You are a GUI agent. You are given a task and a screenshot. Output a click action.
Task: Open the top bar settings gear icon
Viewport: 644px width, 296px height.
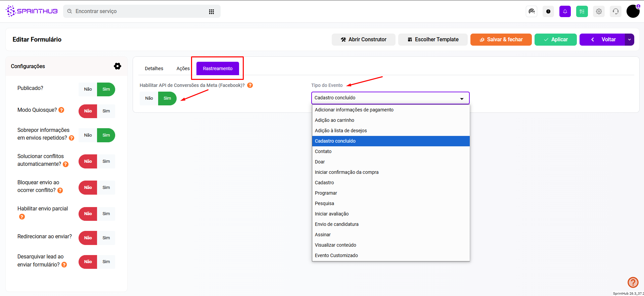pyautogui.click(x=599, y=11)
